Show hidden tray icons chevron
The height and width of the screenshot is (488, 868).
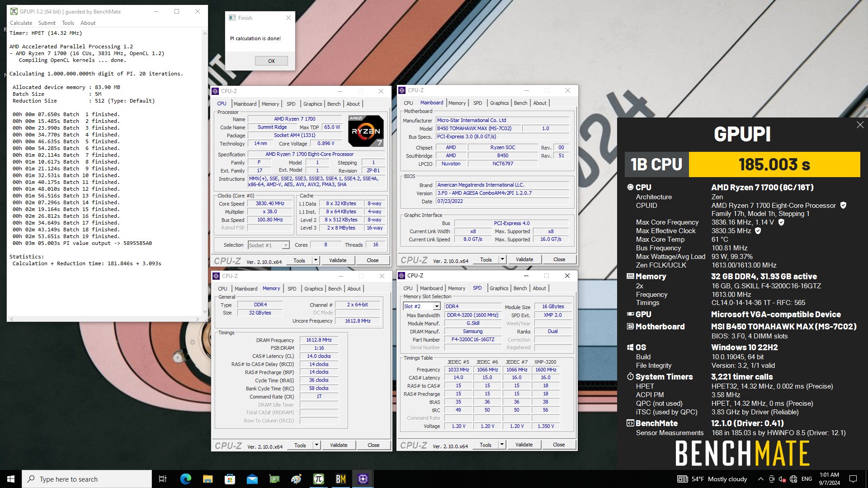[x=760, y=479]
